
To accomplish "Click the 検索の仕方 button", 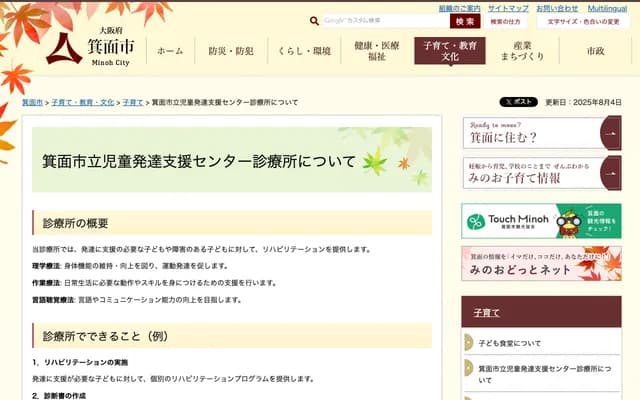I will [506, 21].
